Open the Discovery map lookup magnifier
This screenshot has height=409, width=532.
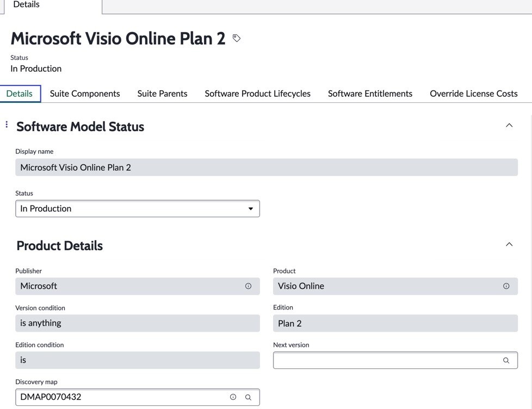[x=248, y=397]
